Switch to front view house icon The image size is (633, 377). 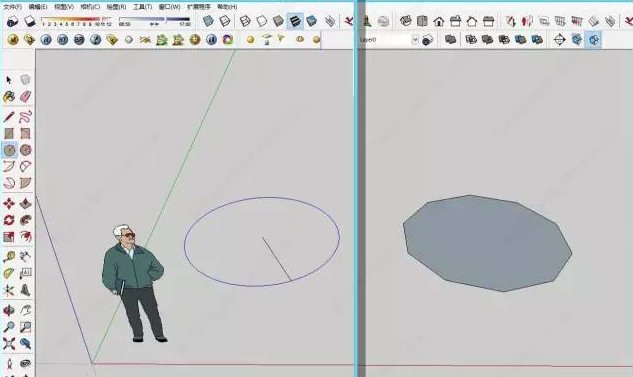click(439, 21)
